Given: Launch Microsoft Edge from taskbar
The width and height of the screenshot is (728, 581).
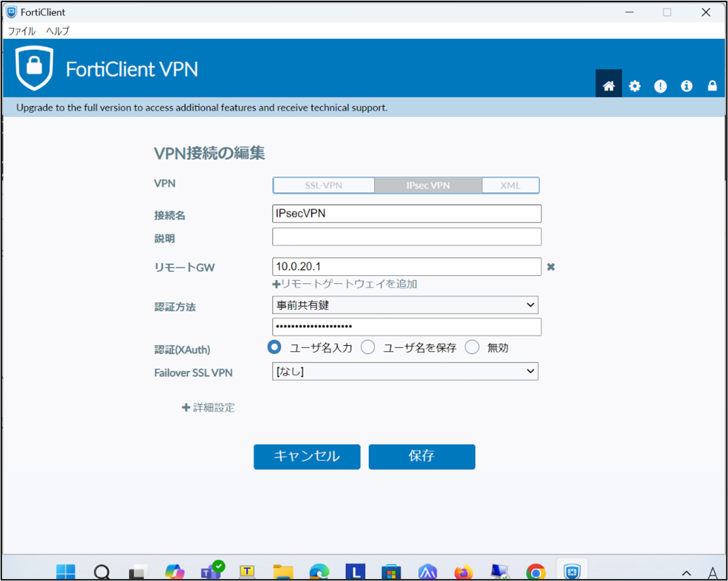Looking at the screenshot, I should tap(320, 571).
